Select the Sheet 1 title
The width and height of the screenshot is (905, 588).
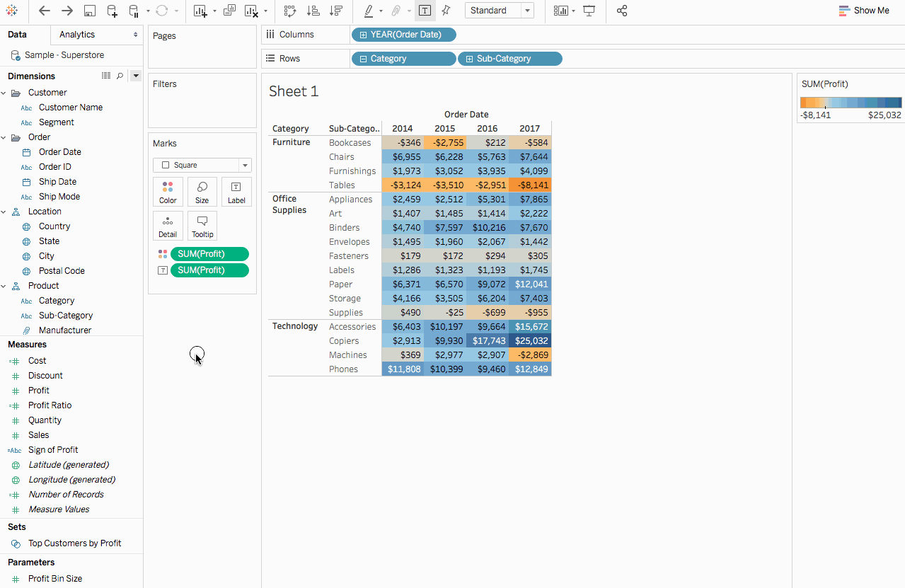[293, 91]
